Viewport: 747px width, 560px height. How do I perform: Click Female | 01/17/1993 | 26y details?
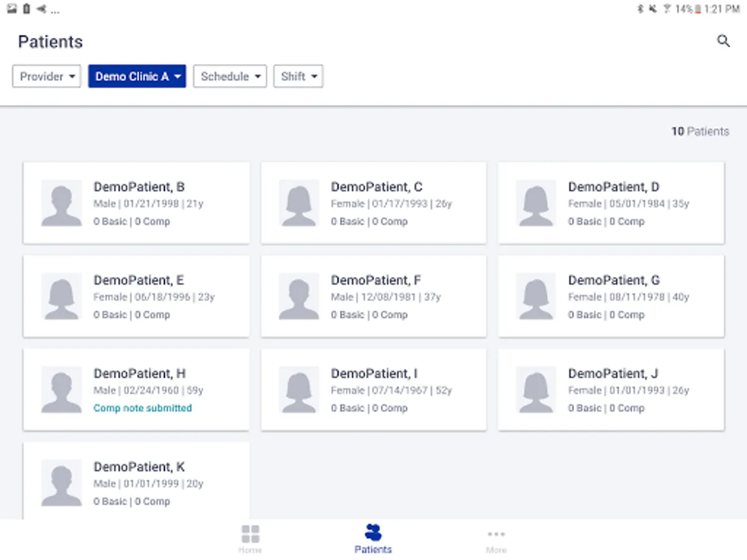(x=391, y=203)
